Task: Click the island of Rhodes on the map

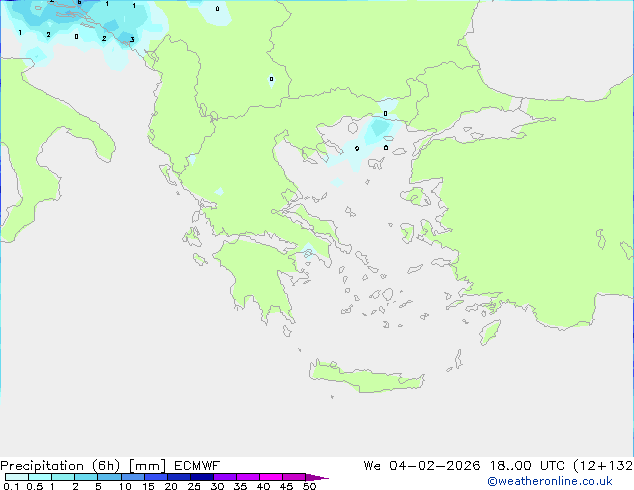Action: pyautogui.click(x=490, y=332)
